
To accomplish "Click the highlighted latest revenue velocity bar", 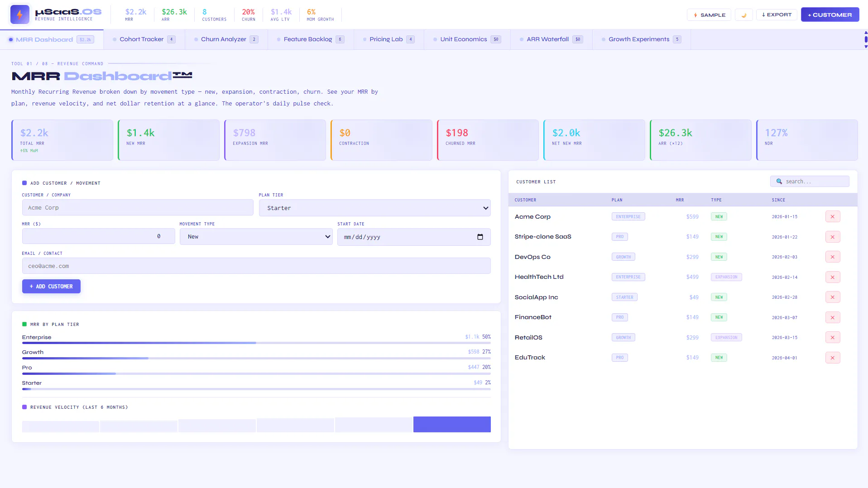I will [452, 425].
